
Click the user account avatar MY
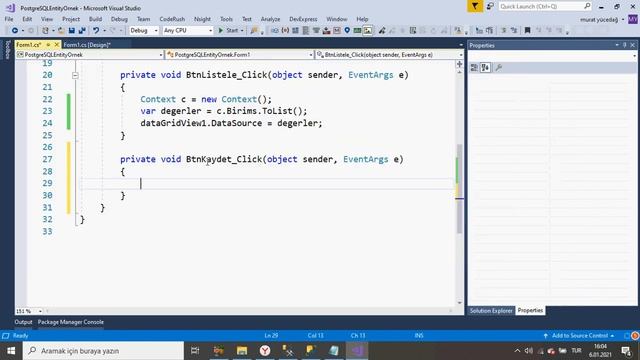tap(633, 19)
